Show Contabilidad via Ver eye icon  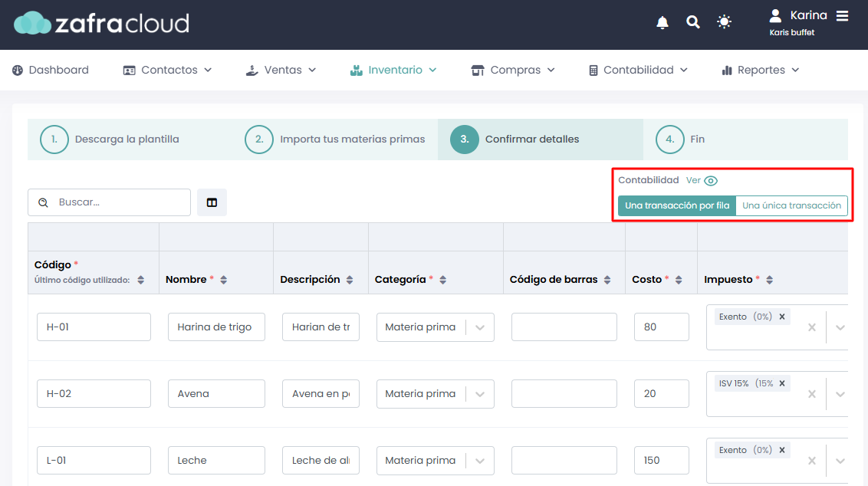711,181
